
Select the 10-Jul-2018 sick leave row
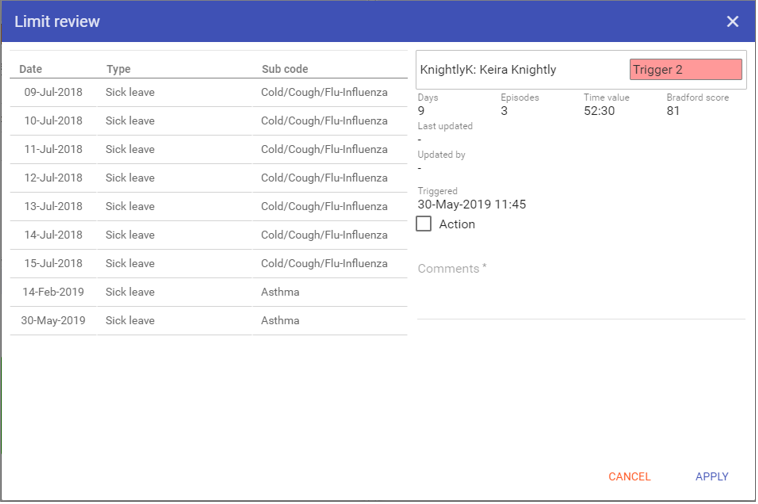pos(208,121)
